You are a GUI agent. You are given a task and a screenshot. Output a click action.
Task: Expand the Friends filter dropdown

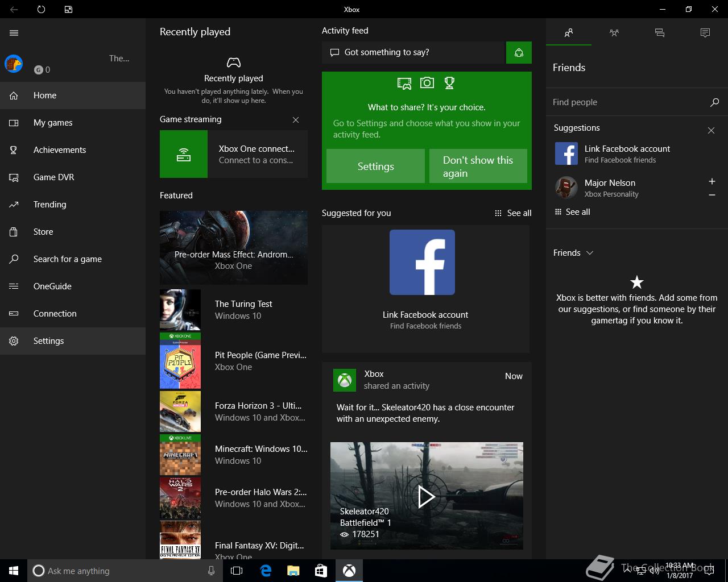coord(573,253)
